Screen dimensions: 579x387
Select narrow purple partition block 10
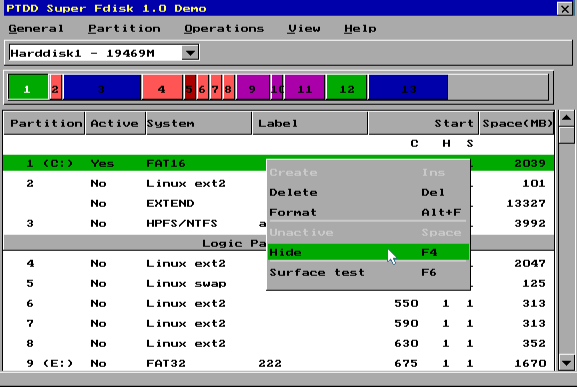pyautogui.click(x=277, y=88)
